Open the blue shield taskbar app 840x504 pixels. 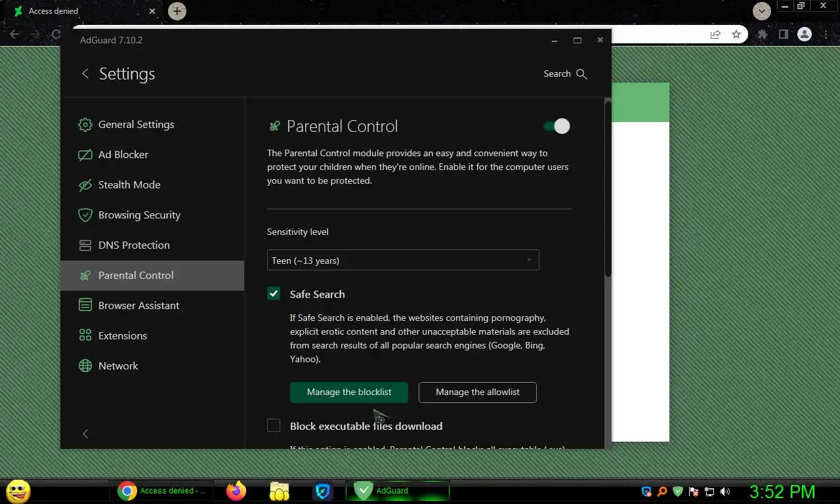click(x=322, y=491)
